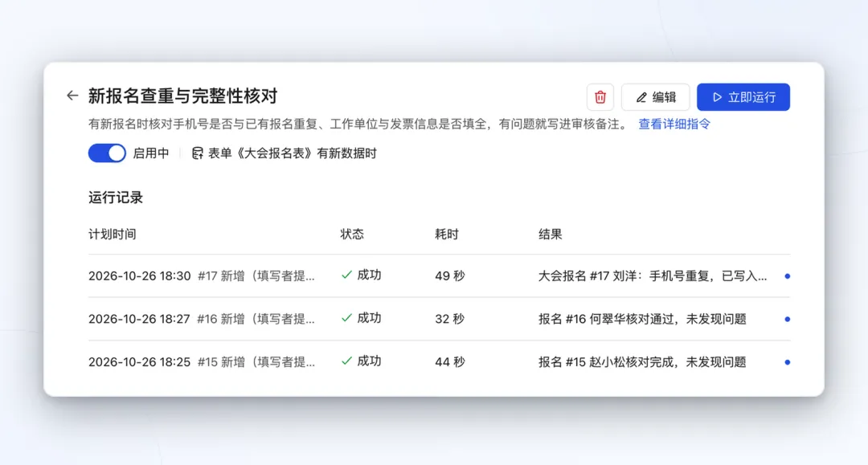The height and width of the screenshot is (465, 868).
Task: Open the 2026-10-26 18:30 run record
Action: point(439,276)
